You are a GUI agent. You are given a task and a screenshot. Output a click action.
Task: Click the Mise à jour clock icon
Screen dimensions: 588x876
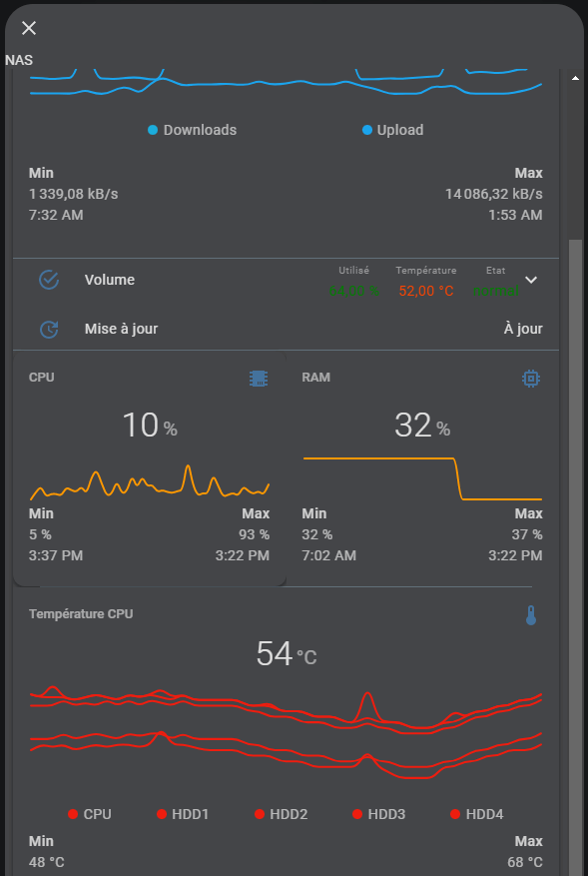click(x=49, y=329)
